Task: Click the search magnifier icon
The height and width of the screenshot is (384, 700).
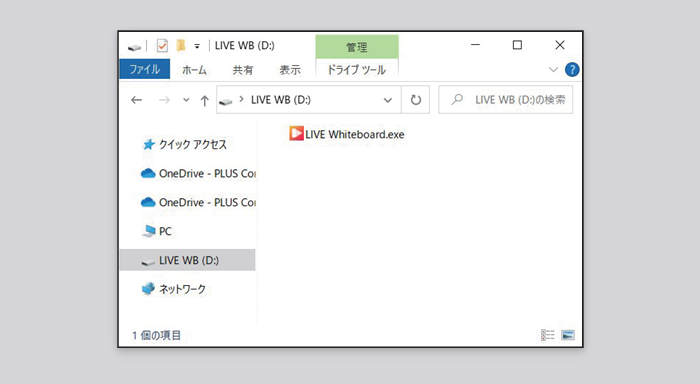Action: pos(457,99)
